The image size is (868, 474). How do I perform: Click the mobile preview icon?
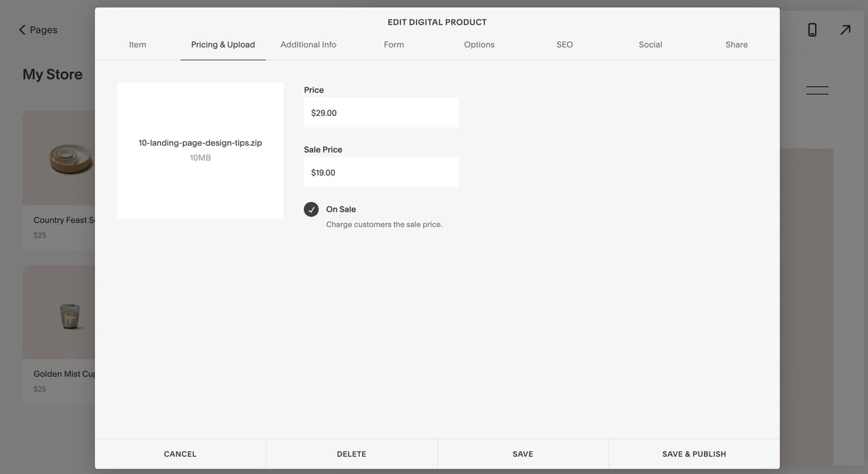click(811, 29)
